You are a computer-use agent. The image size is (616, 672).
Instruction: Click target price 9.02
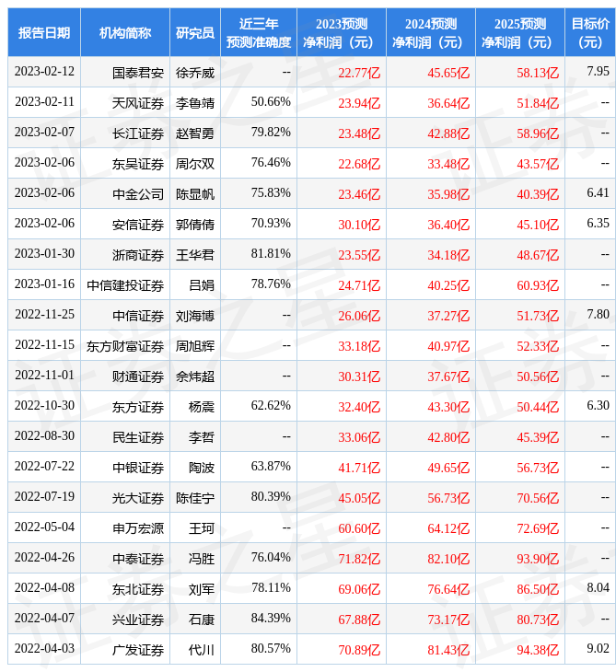tap(598, 648)
